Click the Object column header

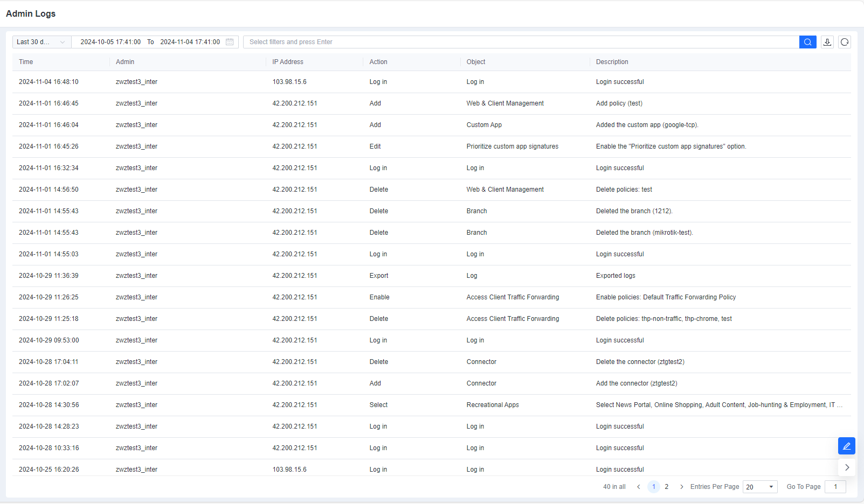(x=476, y=62)
